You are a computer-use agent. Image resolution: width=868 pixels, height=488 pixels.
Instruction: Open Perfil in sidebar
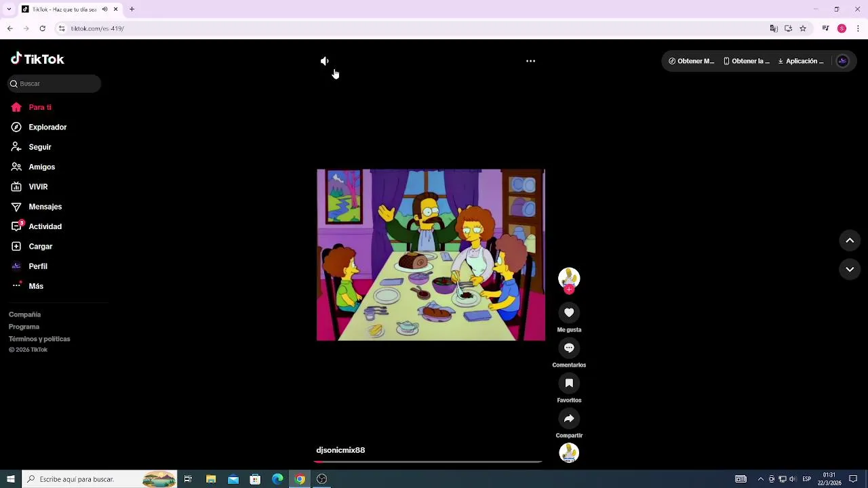pos(38,266)
